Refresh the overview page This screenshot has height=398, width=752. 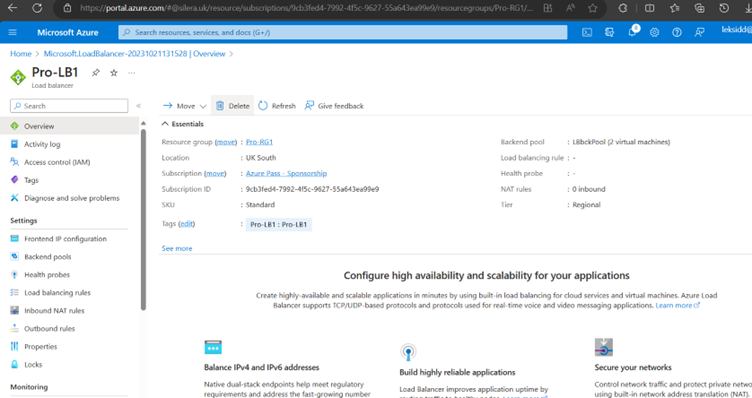[277, 105]
